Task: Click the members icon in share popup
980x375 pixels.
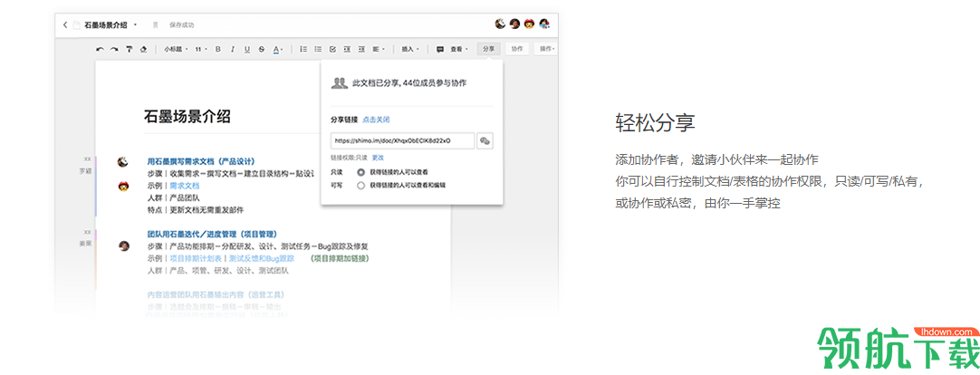Action: click(339, 82)
